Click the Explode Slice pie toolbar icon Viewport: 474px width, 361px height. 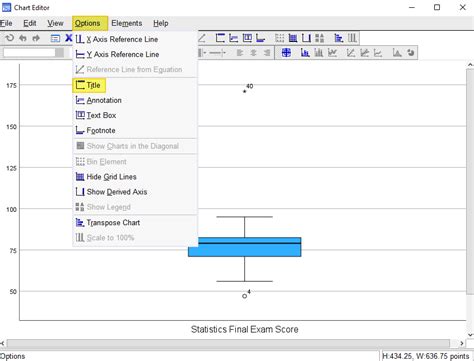(411, 53)
